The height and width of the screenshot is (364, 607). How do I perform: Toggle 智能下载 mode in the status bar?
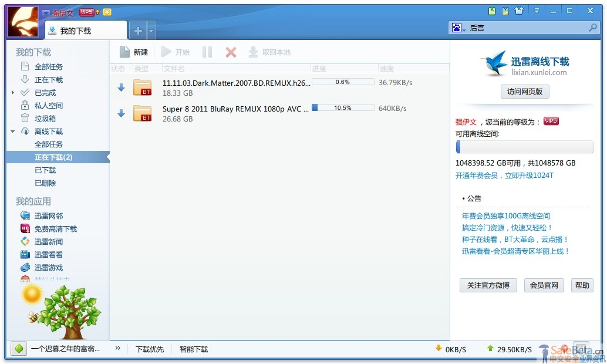(x=194, y=349)
